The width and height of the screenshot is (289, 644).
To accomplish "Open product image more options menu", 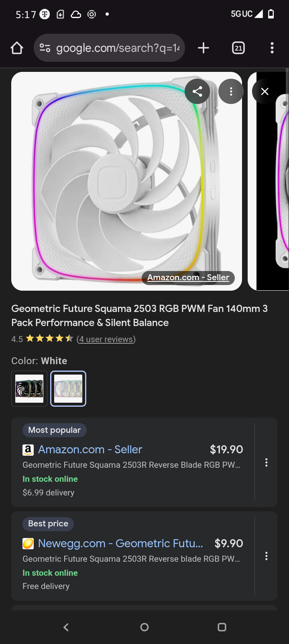I will click(231, 92).
